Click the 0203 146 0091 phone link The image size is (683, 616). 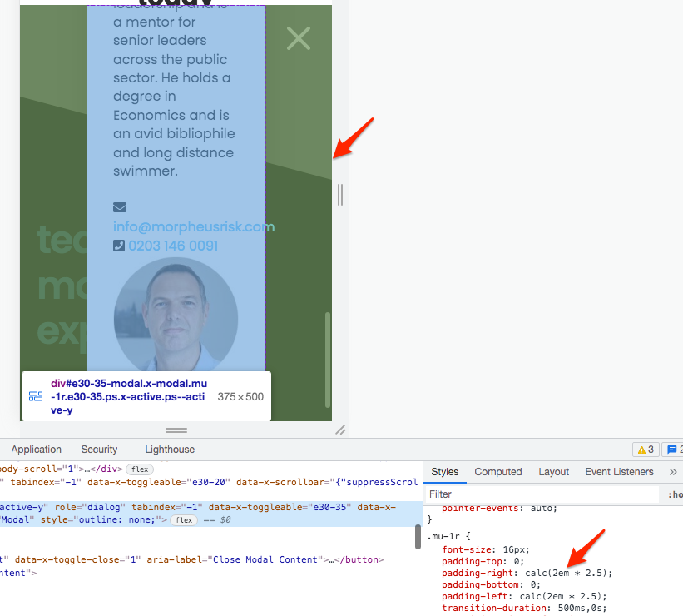[x=173, y=246]
